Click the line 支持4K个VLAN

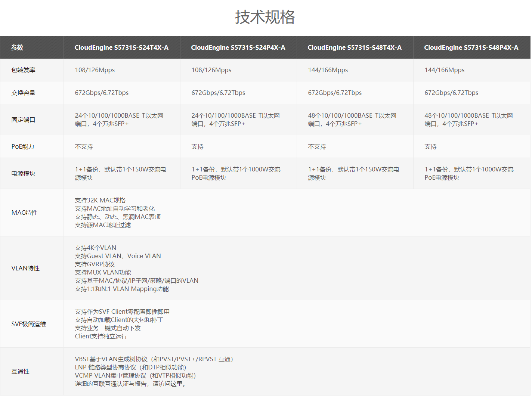point(96,248)
